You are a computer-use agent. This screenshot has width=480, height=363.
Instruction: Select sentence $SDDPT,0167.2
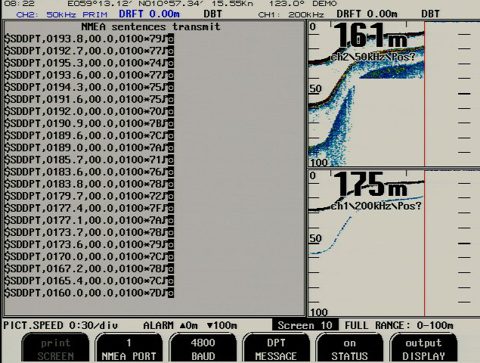89,269
